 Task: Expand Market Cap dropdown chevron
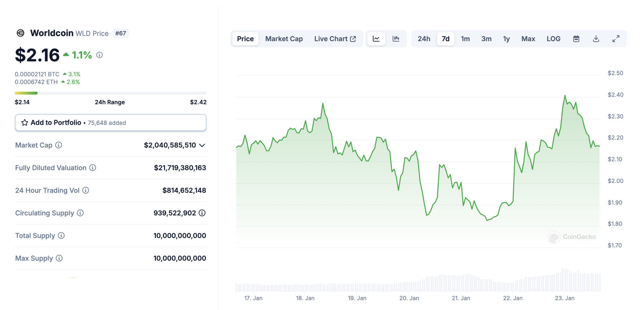202,145
